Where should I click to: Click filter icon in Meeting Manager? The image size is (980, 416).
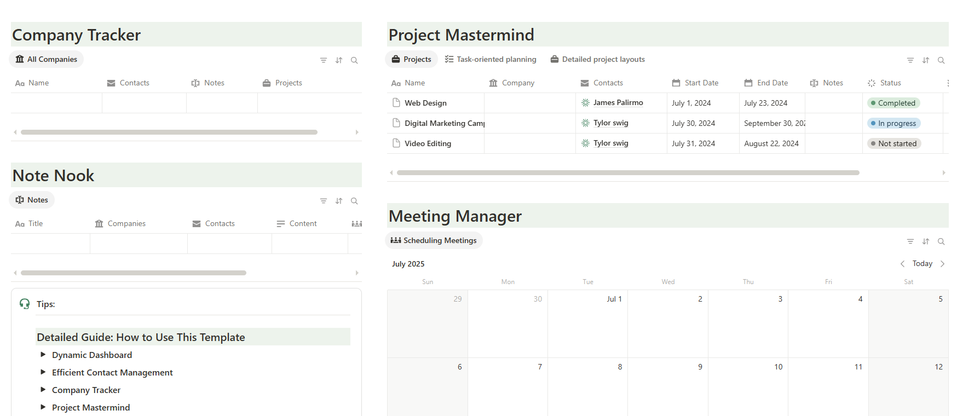coord(910,241)
